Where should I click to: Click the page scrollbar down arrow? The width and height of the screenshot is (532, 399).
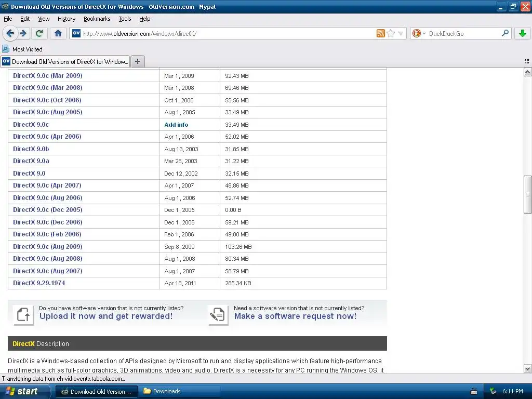(x=528, y=368)
